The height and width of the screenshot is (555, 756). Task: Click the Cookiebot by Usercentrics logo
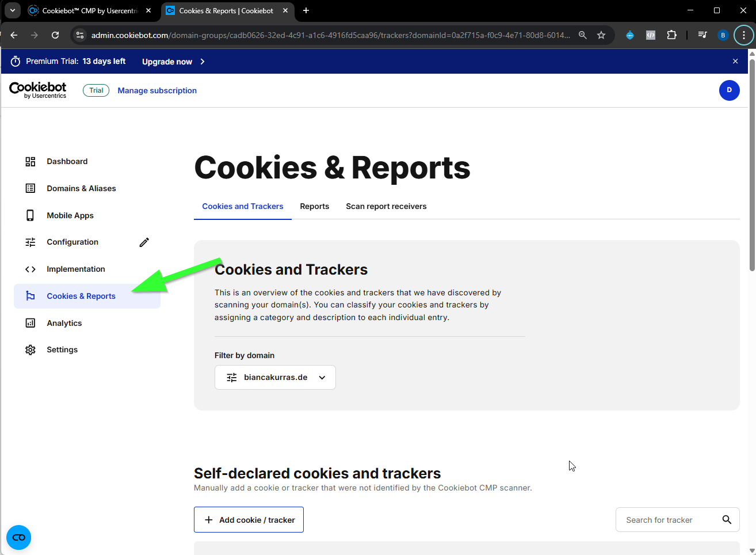point(38,90)
